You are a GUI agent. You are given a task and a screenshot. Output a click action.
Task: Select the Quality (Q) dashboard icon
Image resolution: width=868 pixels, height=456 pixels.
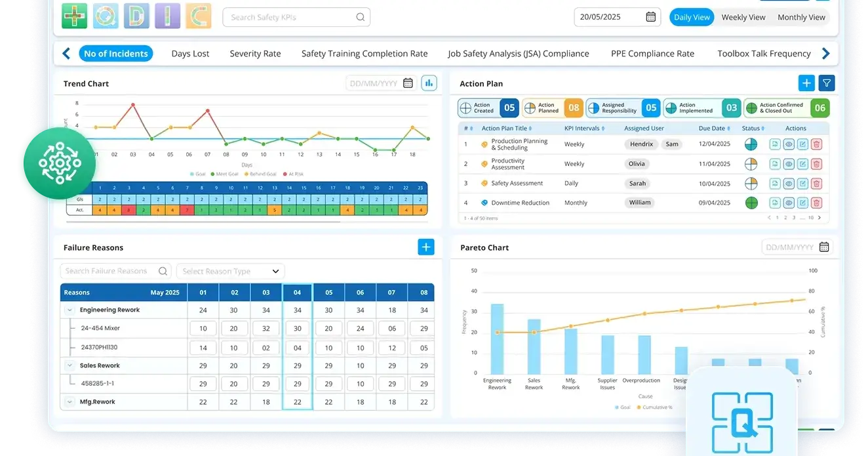click(x=106, y=16)
